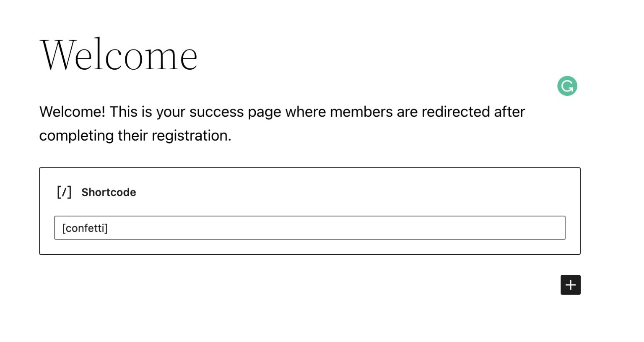Open Grammarly suggestions via its icon
Screen dimensions: 644x342
pyautogui.click(x=567, y=86)
